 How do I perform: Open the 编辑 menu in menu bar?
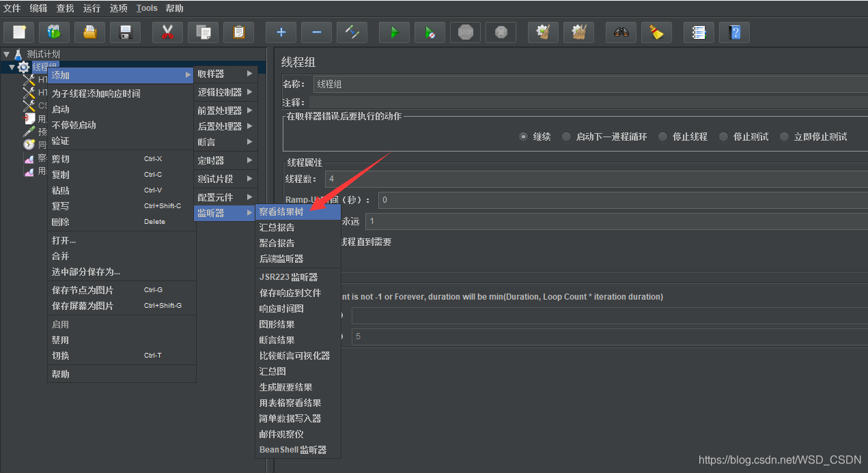click(39, 8)
